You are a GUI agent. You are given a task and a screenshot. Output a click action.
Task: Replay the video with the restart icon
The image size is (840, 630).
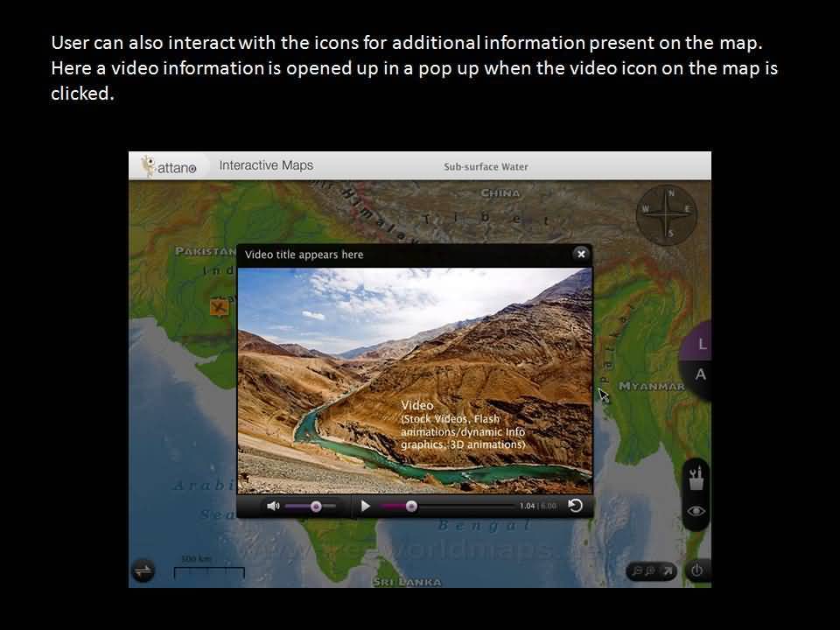pos(576,506)
